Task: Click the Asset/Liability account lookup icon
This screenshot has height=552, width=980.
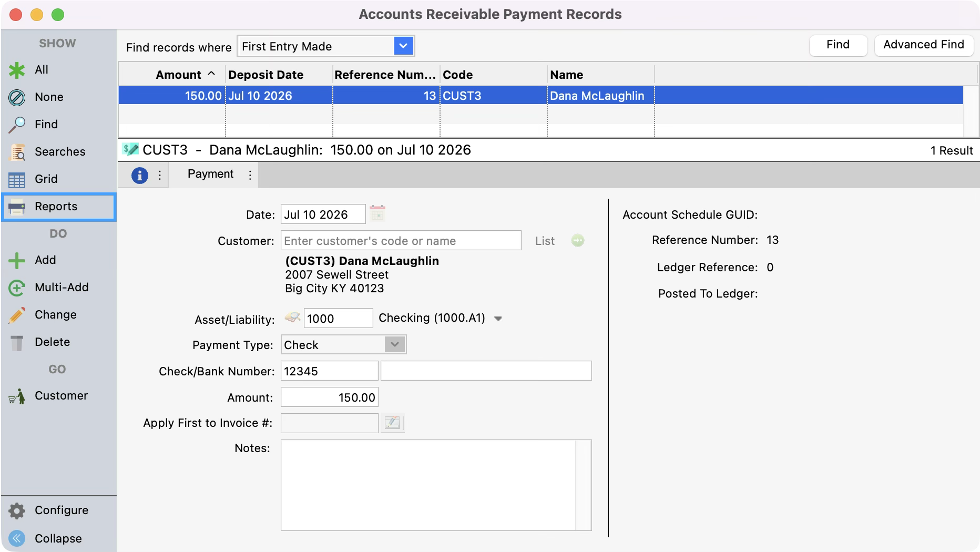Action: [292, 318]
